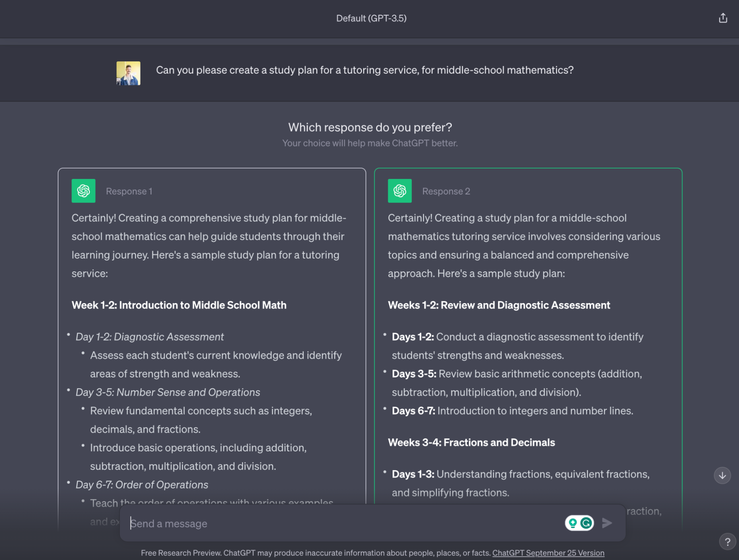Click 'Days 1-3: Understanding fractions' bullet

521,483
